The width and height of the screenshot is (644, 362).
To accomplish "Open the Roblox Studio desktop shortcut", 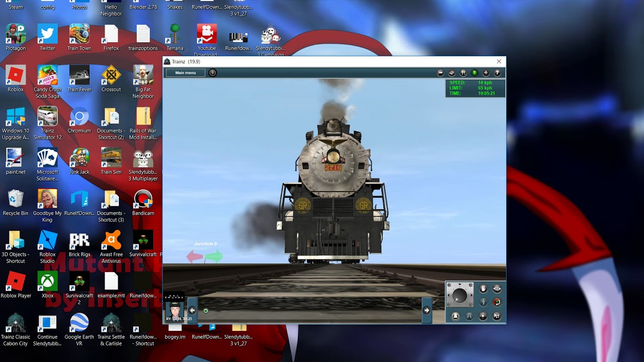I will pyautogui.click(x=47, y=247).
